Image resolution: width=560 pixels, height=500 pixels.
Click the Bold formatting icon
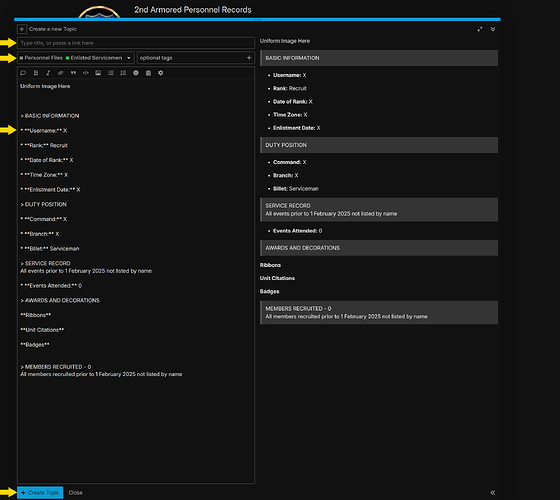(36, 73)
